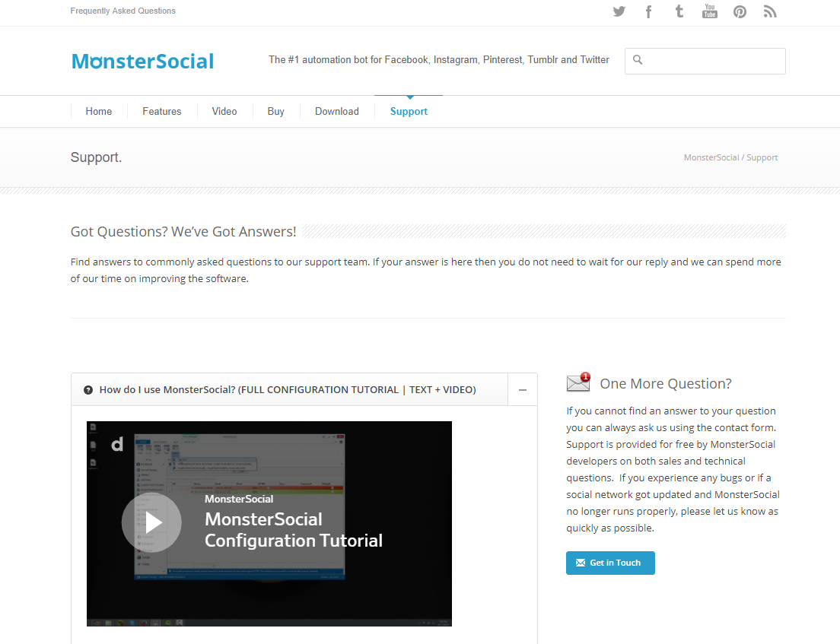Open Frequently Asked Questions link
Viewport: 840px width, 644px height.
click(x=123, y=11)
